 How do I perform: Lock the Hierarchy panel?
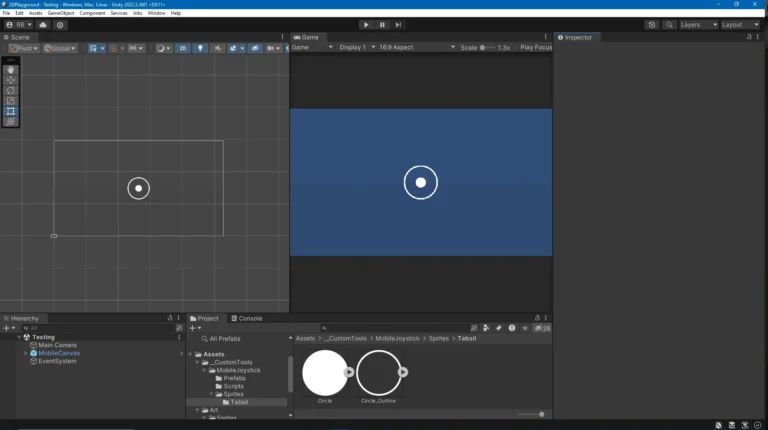(170, 318)
